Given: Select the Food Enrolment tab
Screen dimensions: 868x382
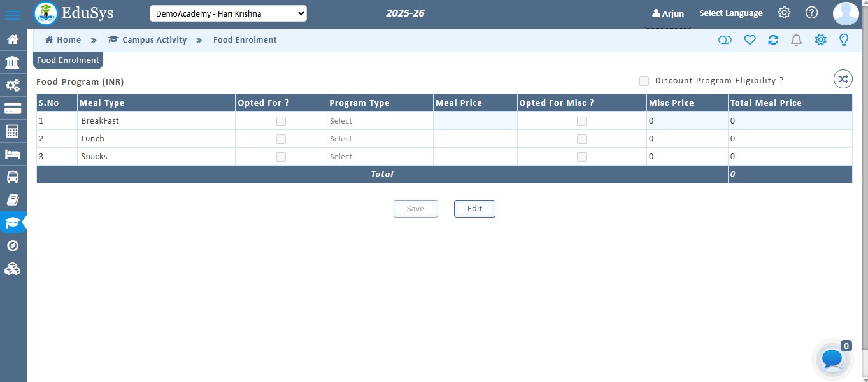Looking at the screenshot, I should pos(68,60).
